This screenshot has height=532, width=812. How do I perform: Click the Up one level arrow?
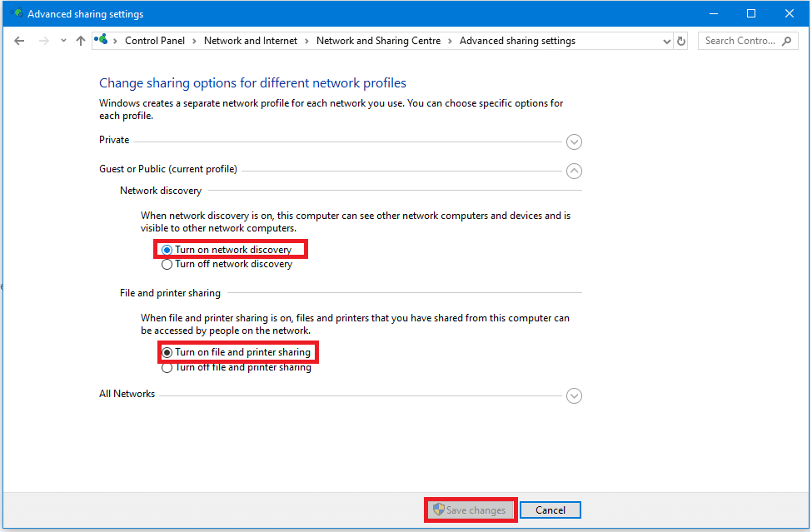81,41
